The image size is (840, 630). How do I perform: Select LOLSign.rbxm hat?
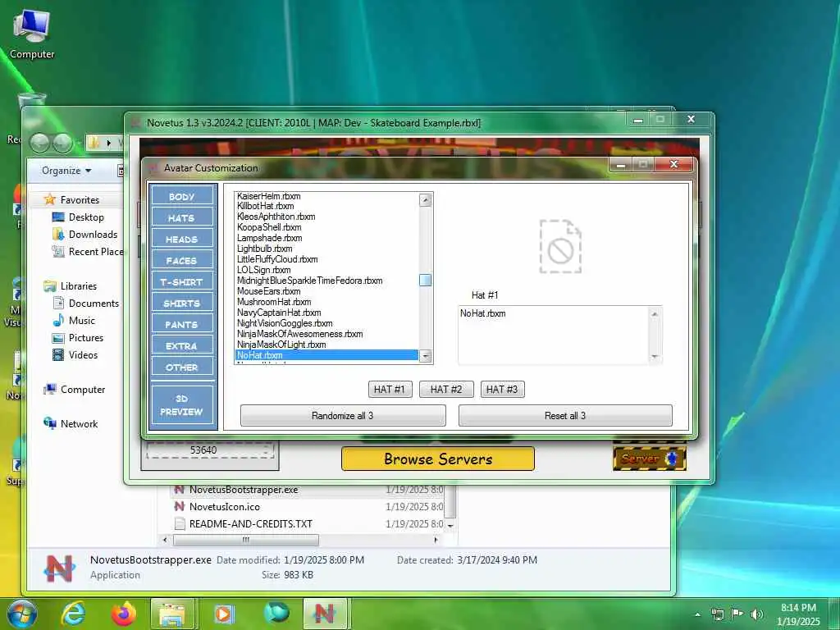tap(326, 270)
